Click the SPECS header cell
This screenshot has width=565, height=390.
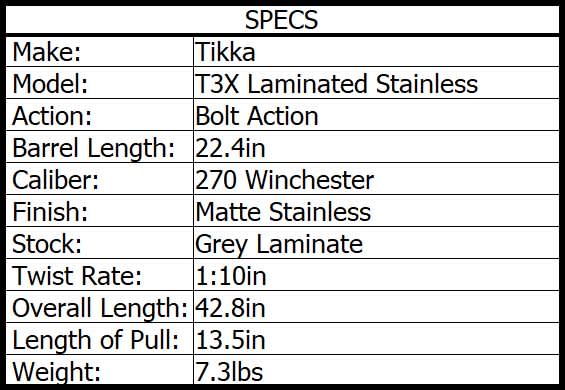tap(282, 20)
